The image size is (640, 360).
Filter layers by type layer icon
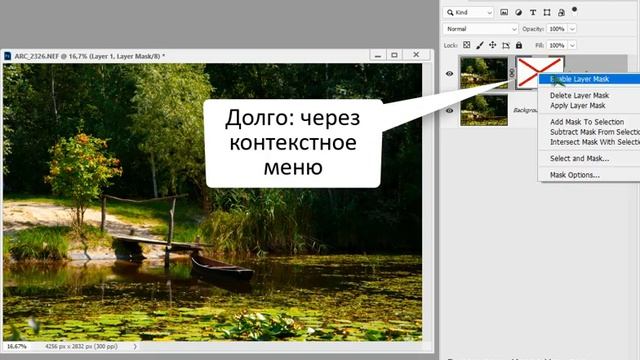pos(533,12)
